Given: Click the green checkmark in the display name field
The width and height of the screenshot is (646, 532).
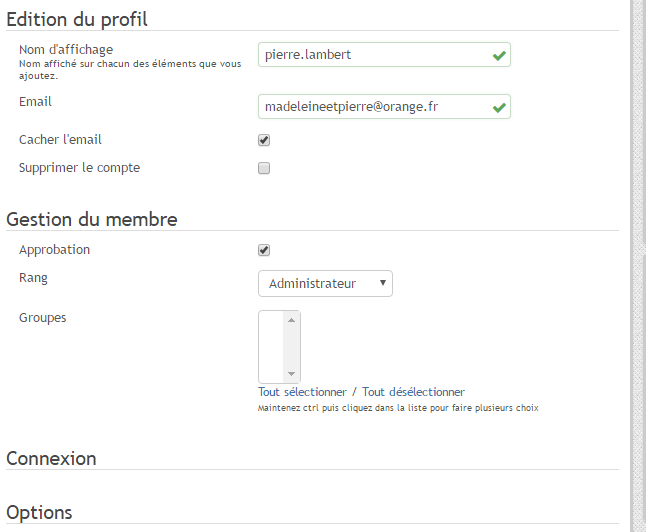Looking at the screenshot, I should click(498, 55).
